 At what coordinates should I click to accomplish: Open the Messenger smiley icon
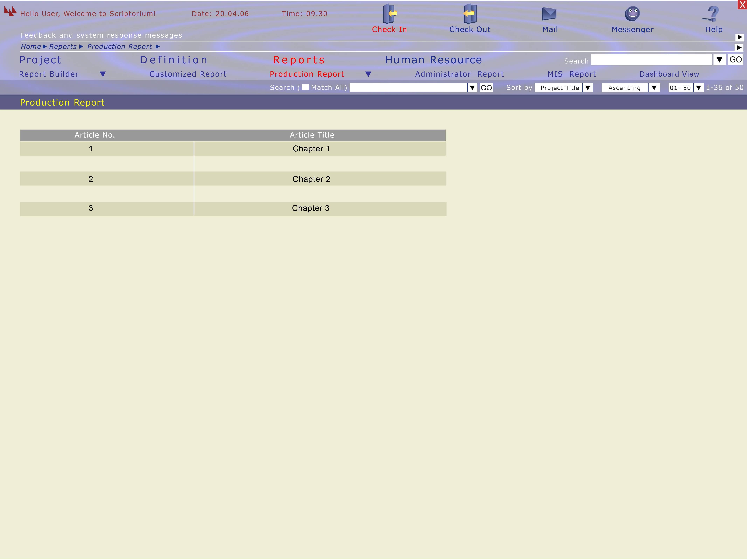point(632,14)
